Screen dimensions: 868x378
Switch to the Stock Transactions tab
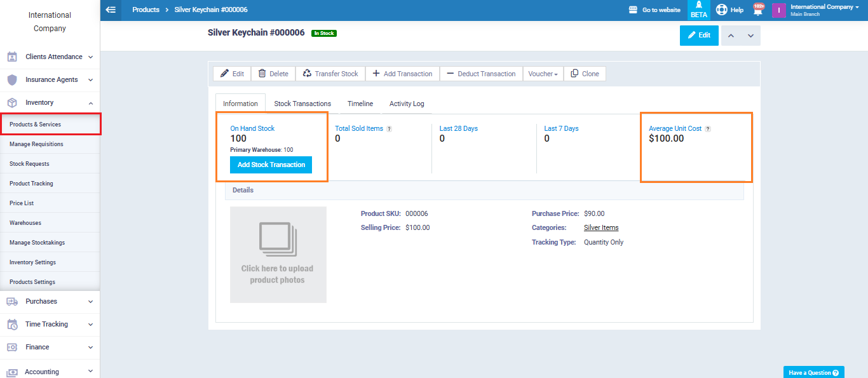point(302,104)
